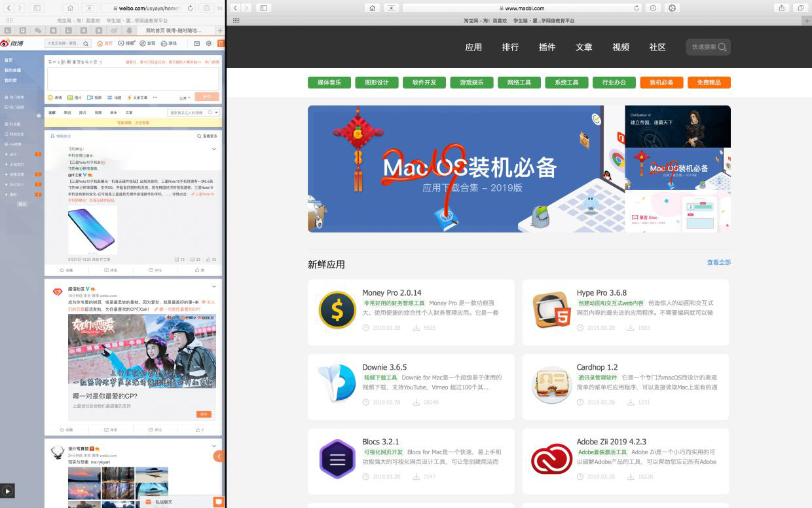Open Safari settings gear in right window
This screenshot has height=508, width=812.
672,8
